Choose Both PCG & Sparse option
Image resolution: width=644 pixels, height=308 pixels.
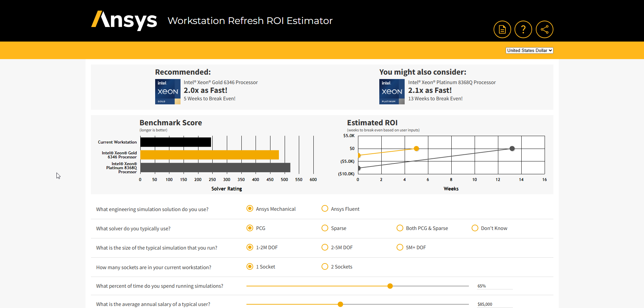pos(400,228)
